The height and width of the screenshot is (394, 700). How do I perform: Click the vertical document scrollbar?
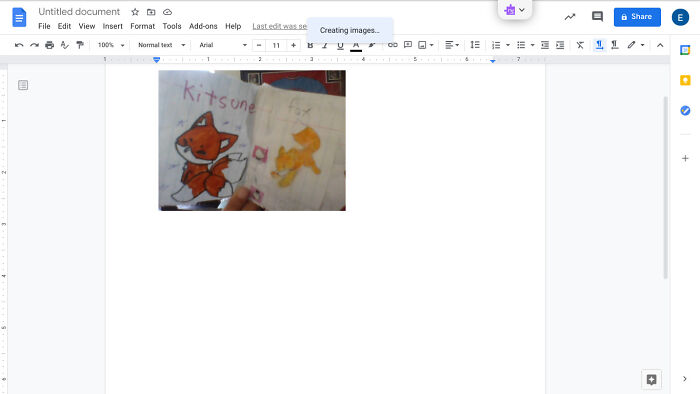pos(665,187)
